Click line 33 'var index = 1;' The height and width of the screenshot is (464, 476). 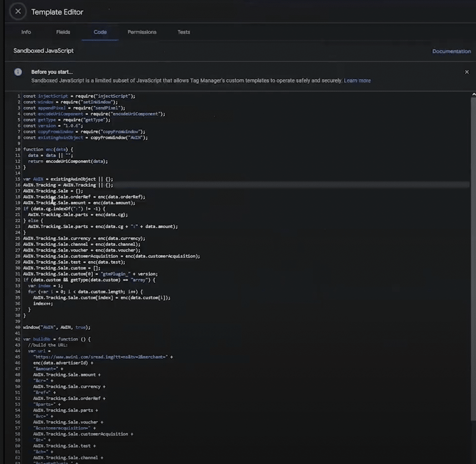[46, 286]
